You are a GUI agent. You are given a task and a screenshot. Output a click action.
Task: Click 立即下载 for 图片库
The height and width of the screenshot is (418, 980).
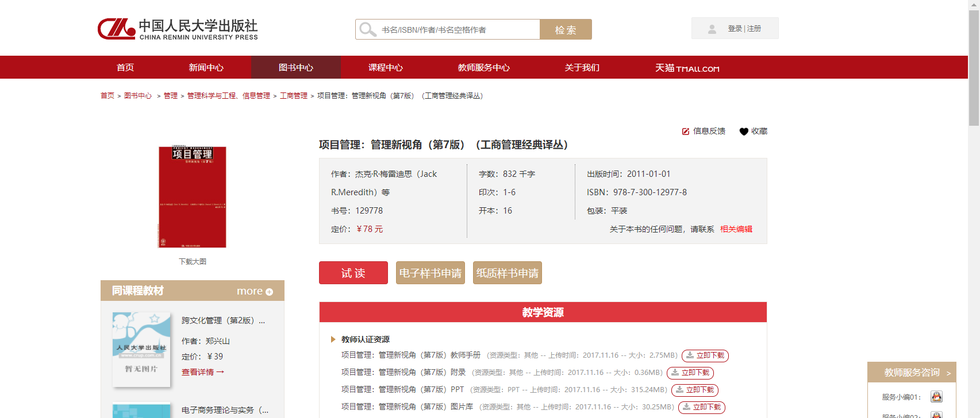[702, 408]
